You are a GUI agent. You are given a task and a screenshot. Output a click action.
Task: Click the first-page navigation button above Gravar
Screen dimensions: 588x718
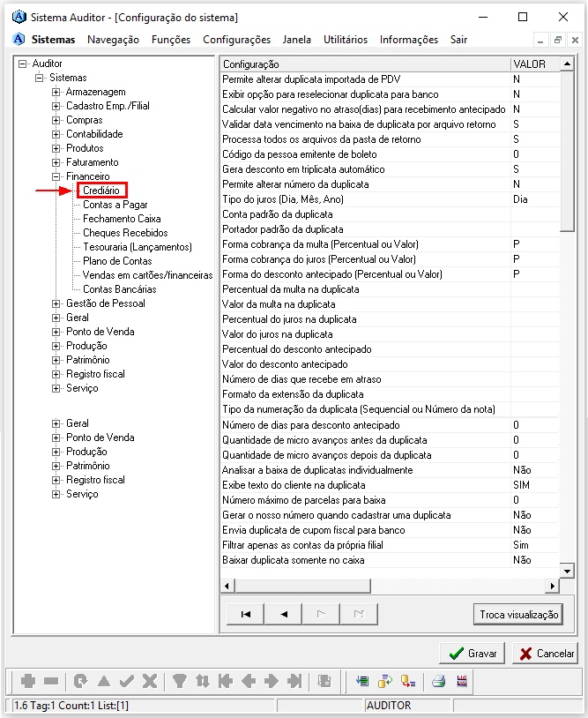(246, 614)
